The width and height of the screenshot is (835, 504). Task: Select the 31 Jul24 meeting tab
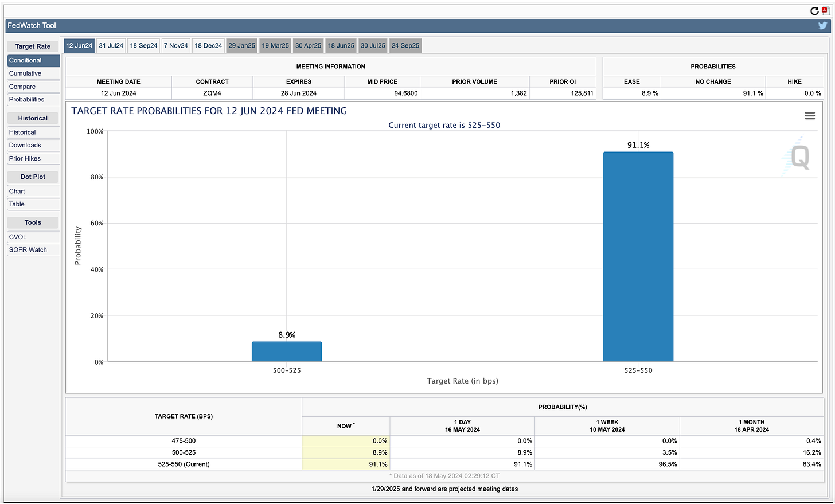111,46
